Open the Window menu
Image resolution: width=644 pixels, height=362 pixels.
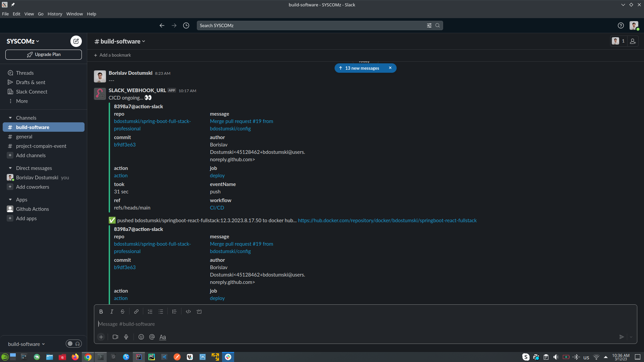(x=74, y=14)
